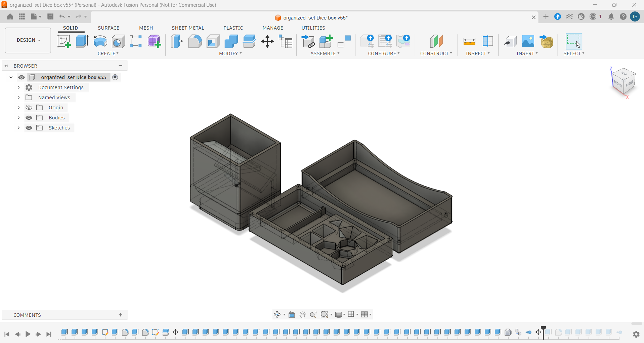Click the Extrude tool icon
The width and height of the screenshot is (644, 343).
pyautogui.click(x=82, y=41)
